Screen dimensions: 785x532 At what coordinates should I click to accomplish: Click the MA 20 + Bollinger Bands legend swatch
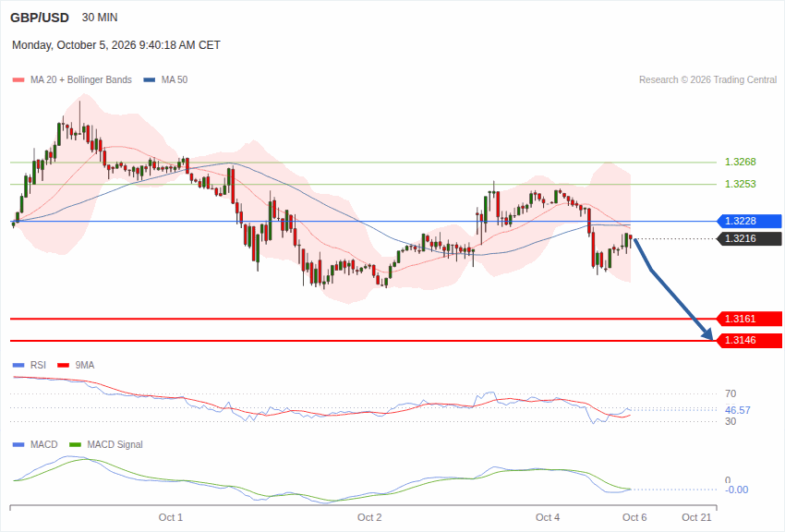pyautogui.click(x=18, y=80)
